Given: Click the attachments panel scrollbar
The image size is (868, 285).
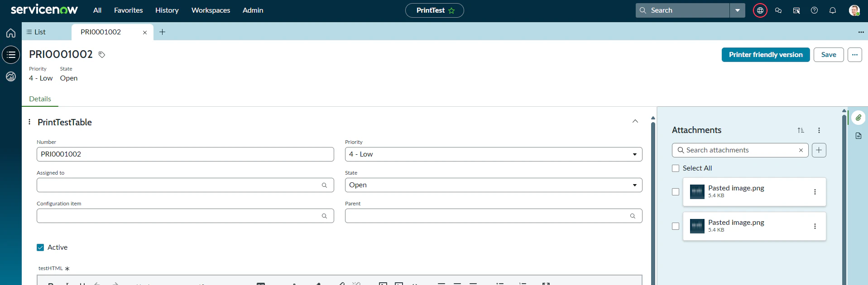Looking at the screenshot, I should point(844,199).
